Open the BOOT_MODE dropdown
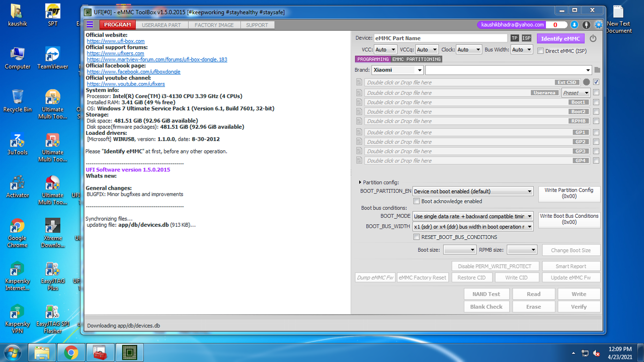Viewport: 644px width, 362px height. click(472, 216)
